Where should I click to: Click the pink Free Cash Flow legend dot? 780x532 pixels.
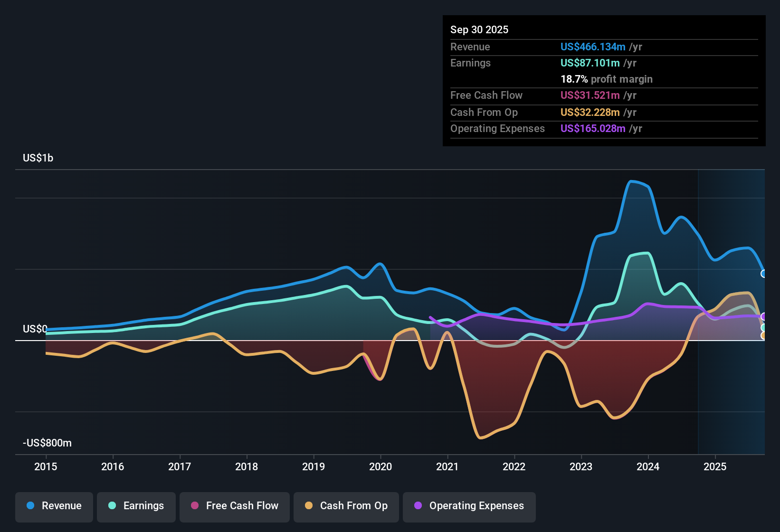pyautogui.click(x=195, y=505)
